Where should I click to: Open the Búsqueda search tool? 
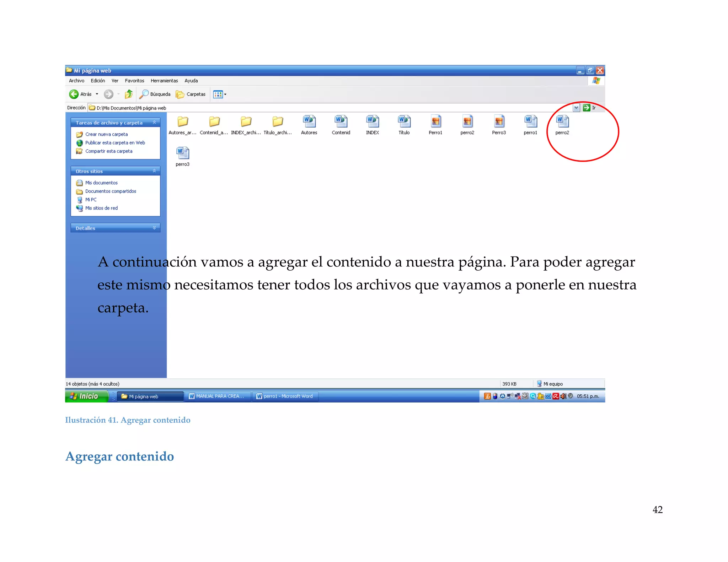point(155,94)
